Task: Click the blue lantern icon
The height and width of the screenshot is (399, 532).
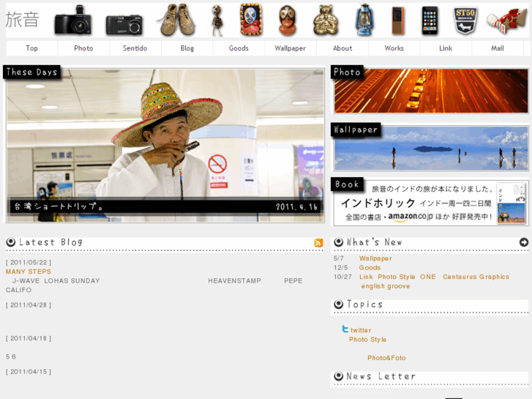Action: [364, 20]
